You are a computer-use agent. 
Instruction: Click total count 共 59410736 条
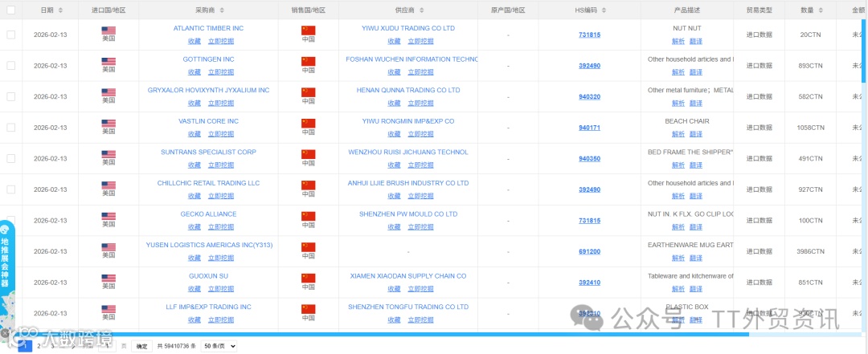point(176,346)
